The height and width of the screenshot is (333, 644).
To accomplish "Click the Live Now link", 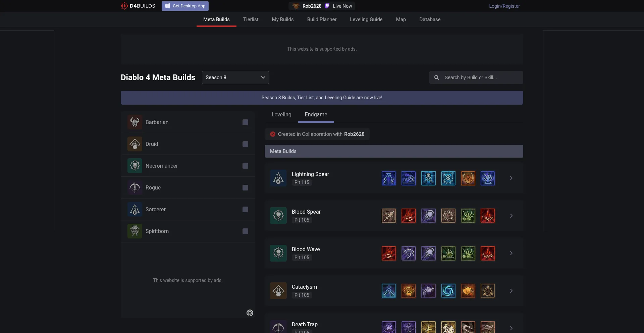I will pos(342,6).
